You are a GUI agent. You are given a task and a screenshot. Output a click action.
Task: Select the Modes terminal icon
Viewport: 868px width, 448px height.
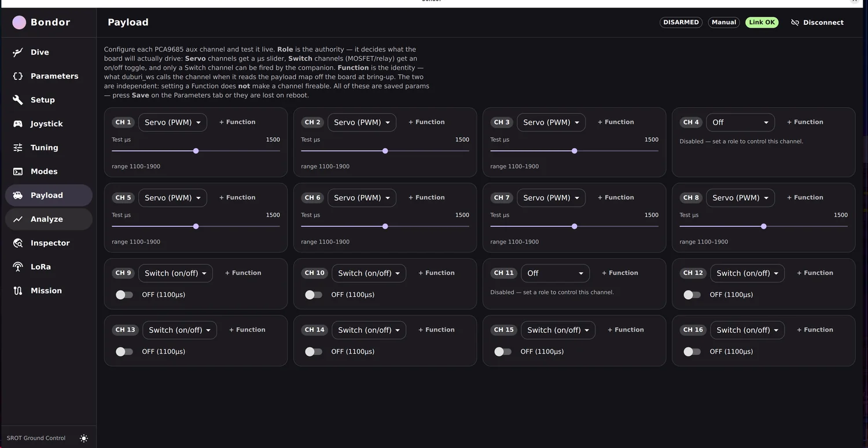[x=18, y=171]
